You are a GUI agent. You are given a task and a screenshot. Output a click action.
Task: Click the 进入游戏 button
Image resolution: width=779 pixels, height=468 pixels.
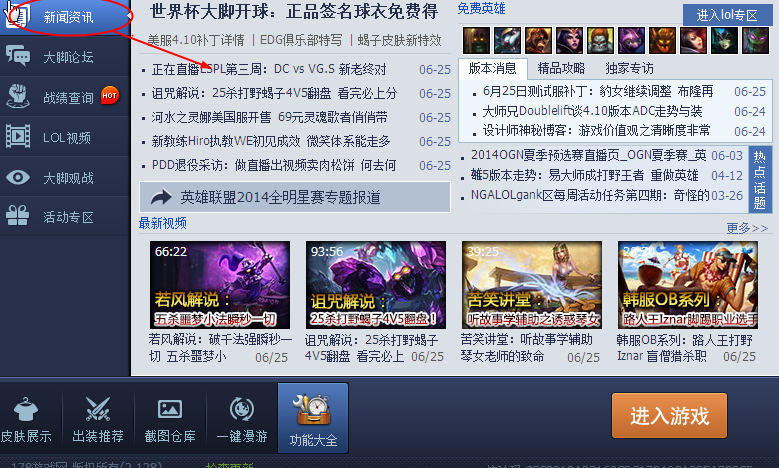pyautogui.click(x=669, y=416)
